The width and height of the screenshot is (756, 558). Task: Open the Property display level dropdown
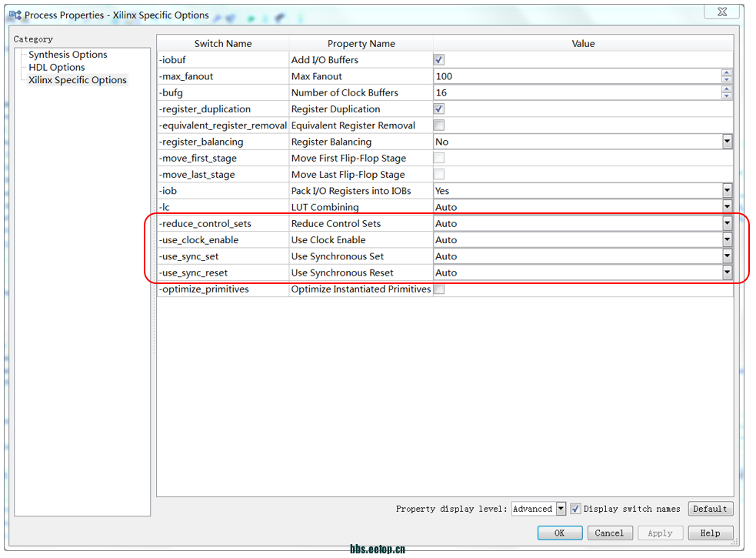pyautogui.click(x=561, y=509)
